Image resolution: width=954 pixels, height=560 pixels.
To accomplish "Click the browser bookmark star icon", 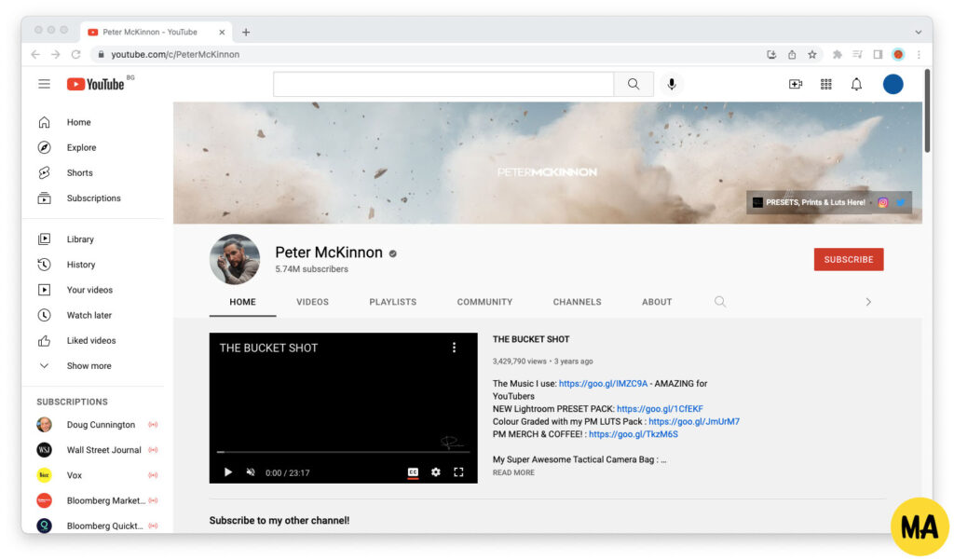I will click(812, 55).
